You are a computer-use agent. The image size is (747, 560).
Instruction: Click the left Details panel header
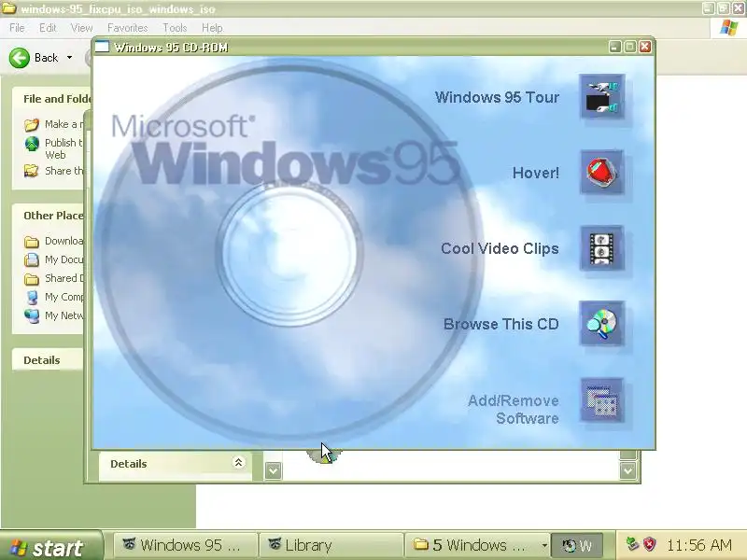tap(48, 360)
